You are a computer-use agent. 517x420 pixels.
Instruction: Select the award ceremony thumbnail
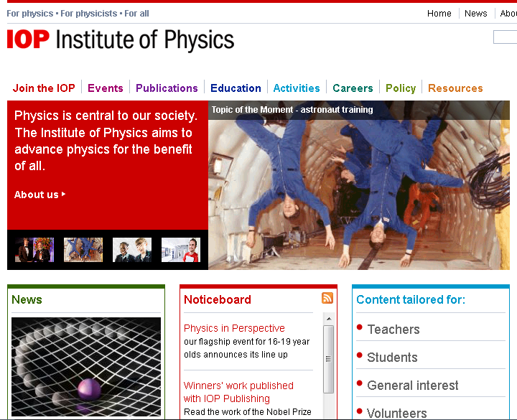[34, 250]
